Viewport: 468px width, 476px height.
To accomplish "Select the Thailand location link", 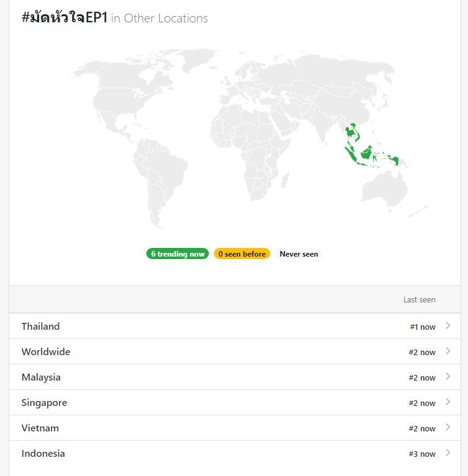I will click(x=41, y=327).
